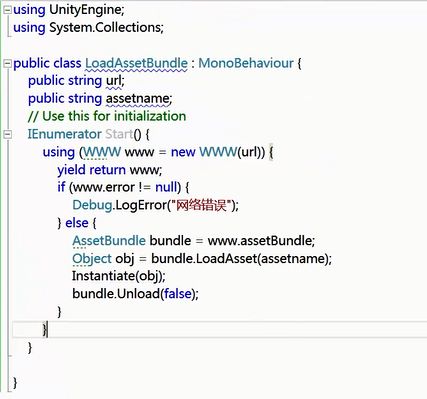Place the cursor on the highlighted closing-brace line
427x399 pixels.
(220, 330)
